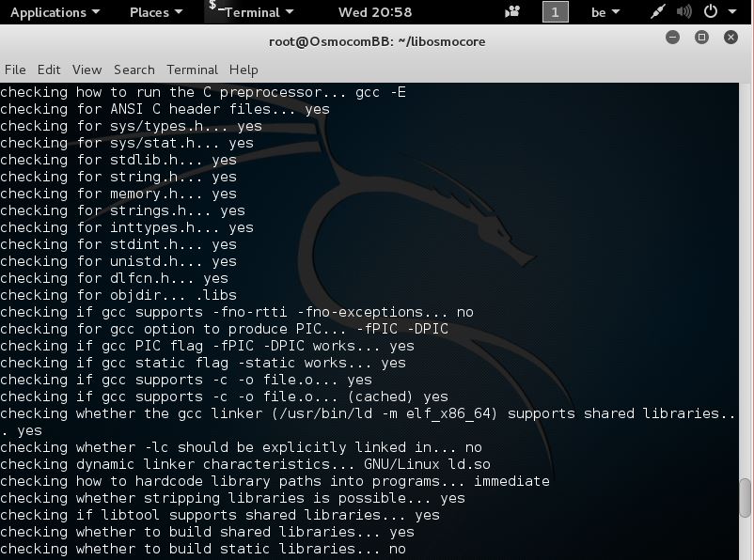Open the Help menu
Screen dimensions: 754x560
tap(243, 70)
